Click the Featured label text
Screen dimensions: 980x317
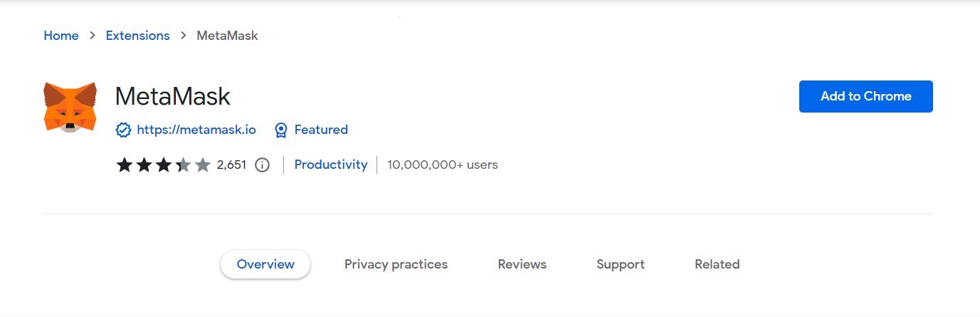click(x=321, y=130)
